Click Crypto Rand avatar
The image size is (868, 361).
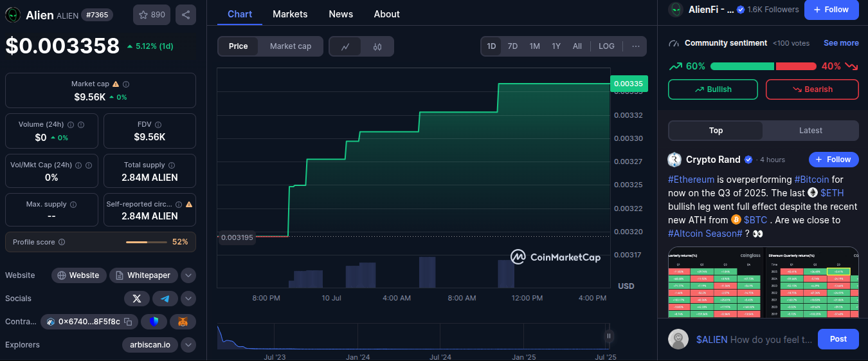pyautogui.click(x=674, y=160)
